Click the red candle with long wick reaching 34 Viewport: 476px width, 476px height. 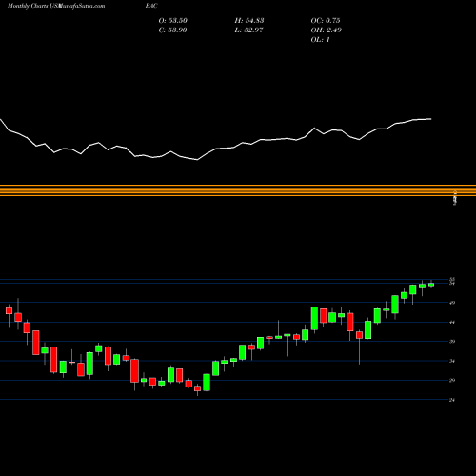pyautogui.click(x=359, y=335)
